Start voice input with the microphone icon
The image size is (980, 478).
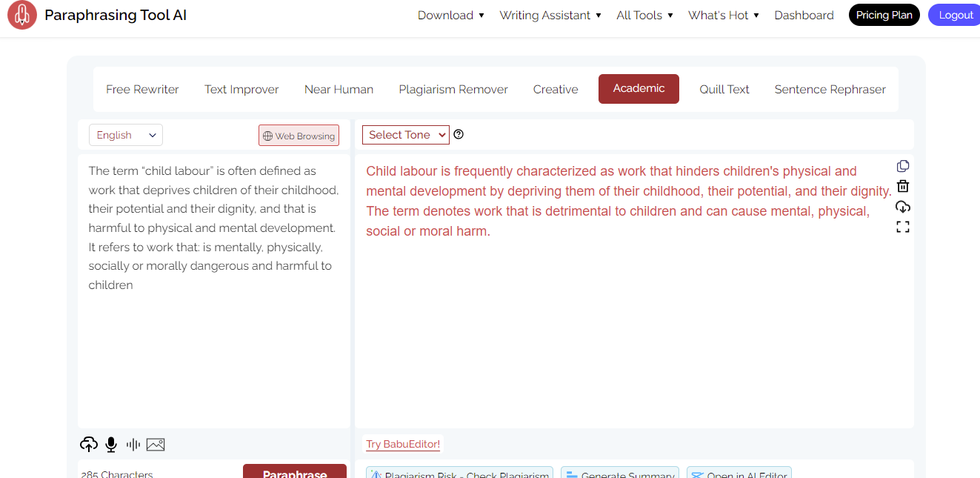click(111, 445)
